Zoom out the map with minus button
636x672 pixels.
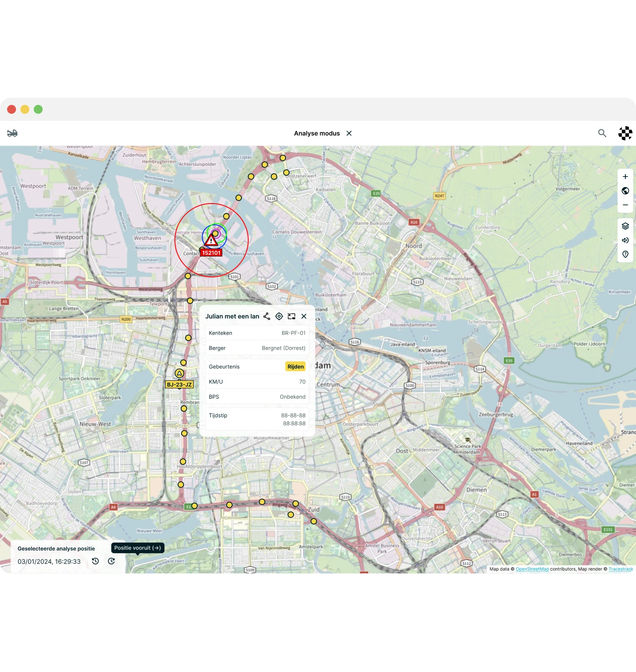point(625,205)
